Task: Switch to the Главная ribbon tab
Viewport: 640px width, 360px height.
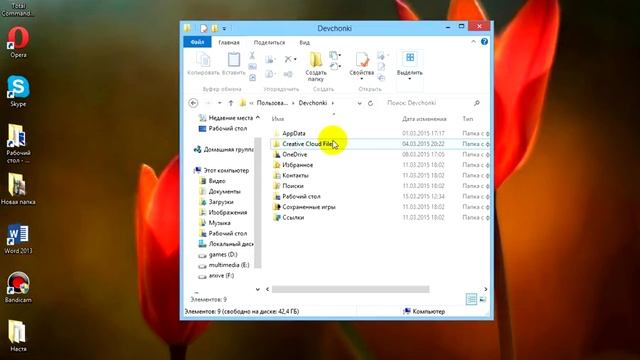Action: click(x=229, y=42)
